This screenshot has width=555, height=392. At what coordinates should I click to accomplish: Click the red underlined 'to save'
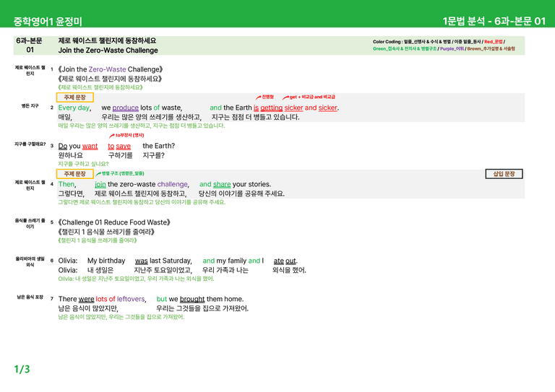point(119,146)
